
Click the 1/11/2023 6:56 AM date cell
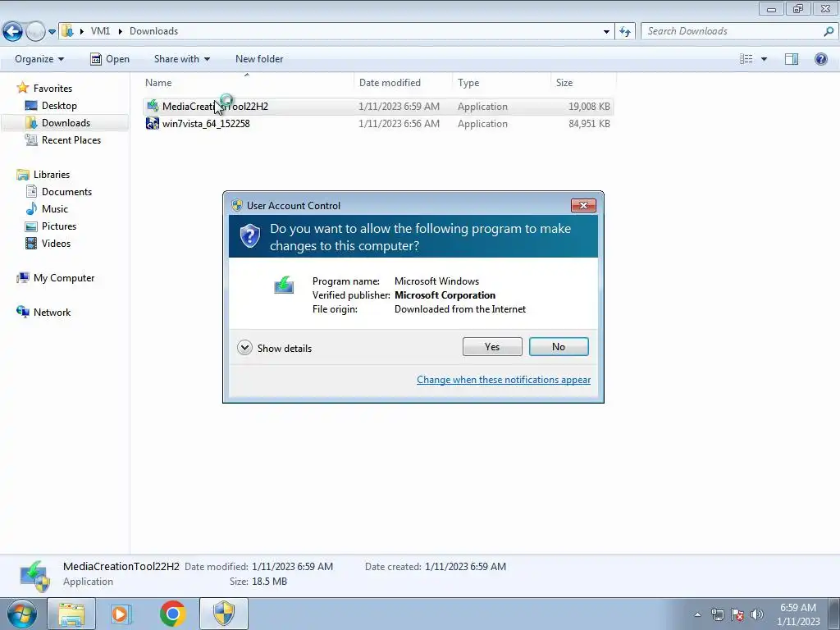[x=399, y=124]
